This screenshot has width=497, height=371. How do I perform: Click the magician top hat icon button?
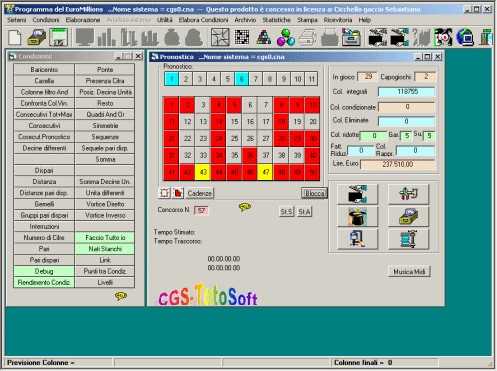358,216
